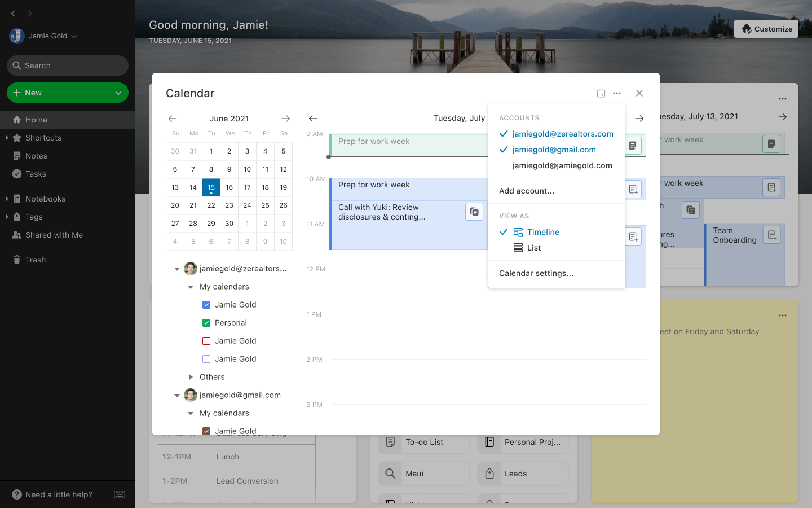
Task: Go to next month in mini calendar
Action: coord(286,119)
